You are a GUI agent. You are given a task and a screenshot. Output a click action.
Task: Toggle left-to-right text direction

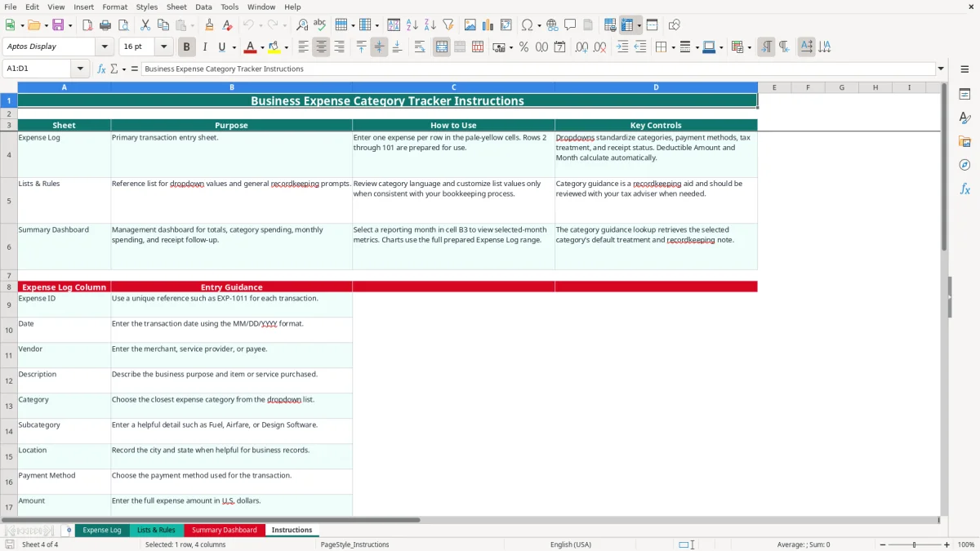[x=766, y=47]
